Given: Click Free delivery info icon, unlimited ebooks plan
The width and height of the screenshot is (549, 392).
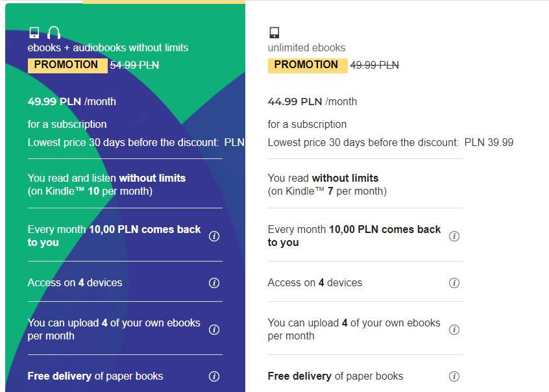Looking at the screenshot, I should pos(454,376).
